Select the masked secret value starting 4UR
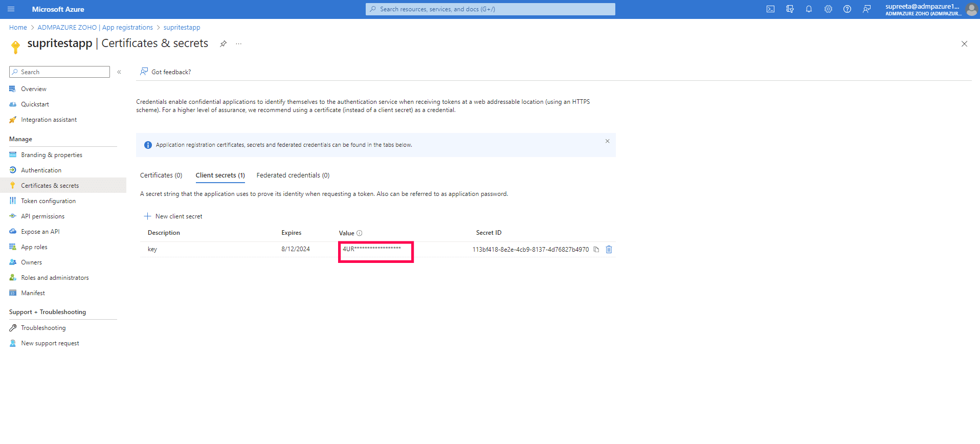The width and height of the screenshot is (980, 444). point(372,249)
